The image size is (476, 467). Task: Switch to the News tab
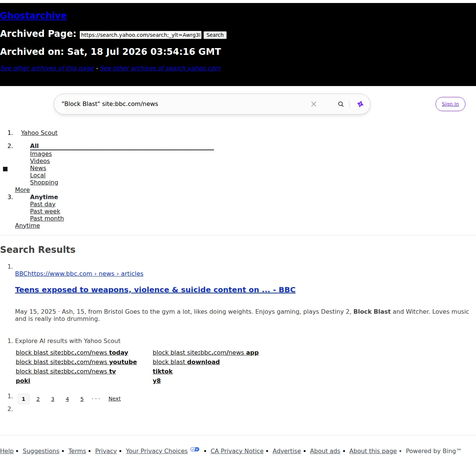tap(38, 168)
